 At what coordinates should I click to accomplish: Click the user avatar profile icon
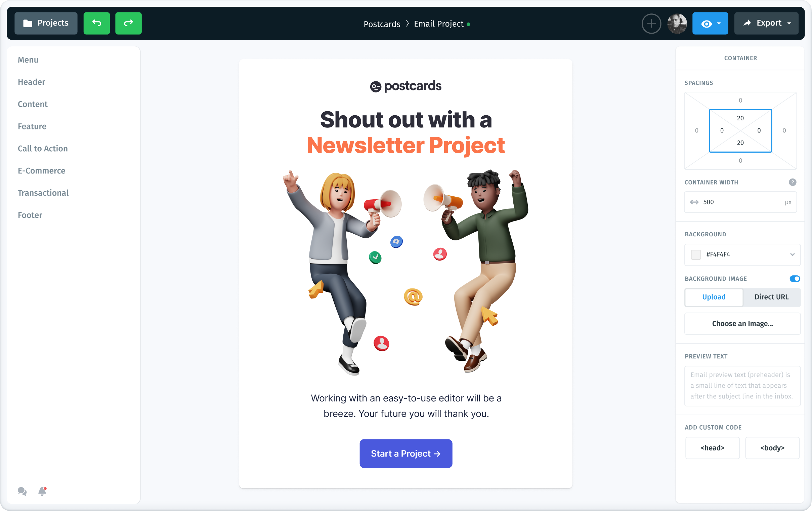[678, 24]
